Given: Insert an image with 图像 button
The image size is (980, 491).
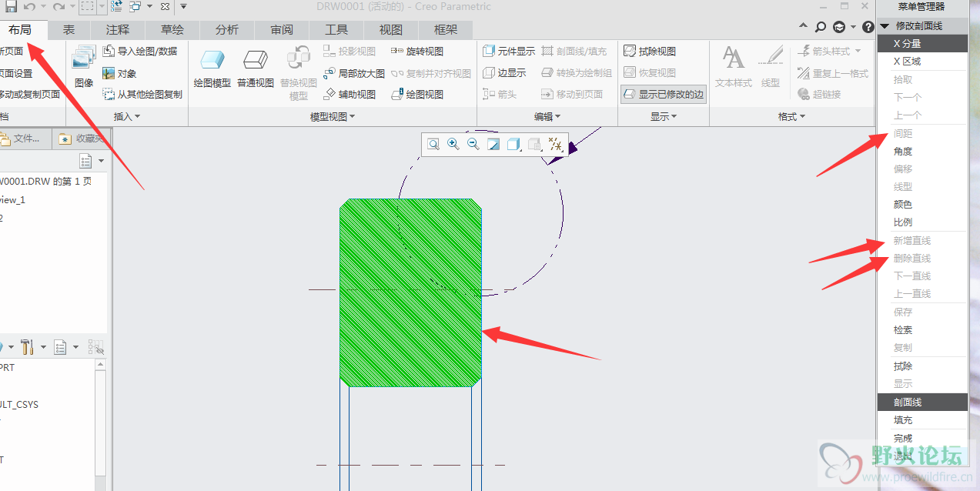Looking at the screenshot, I should pos(84,66).
